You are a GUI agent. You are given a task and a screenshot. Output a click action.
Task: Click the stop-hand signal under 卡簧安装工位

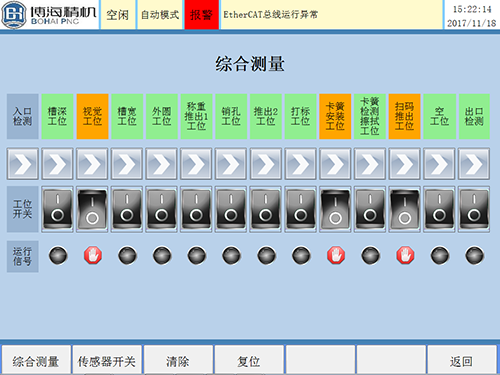click(x=336, y=256)
